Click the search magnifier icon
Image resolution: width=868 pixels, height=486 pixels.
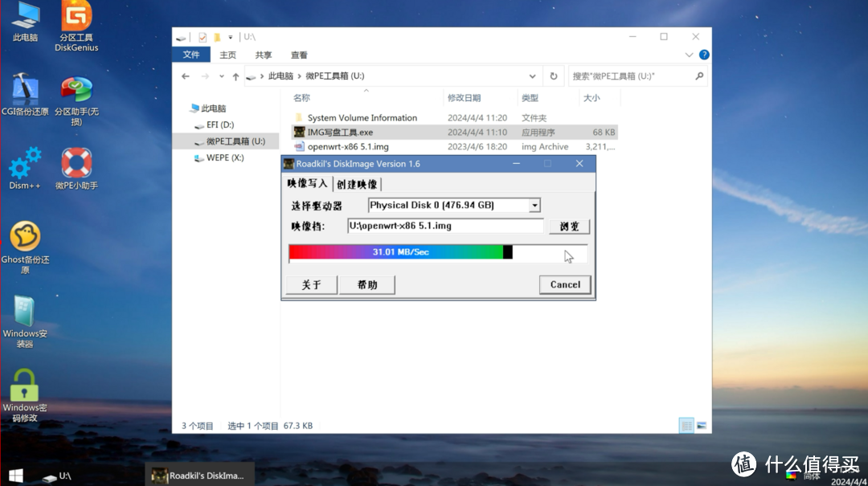tap(699, 76)
